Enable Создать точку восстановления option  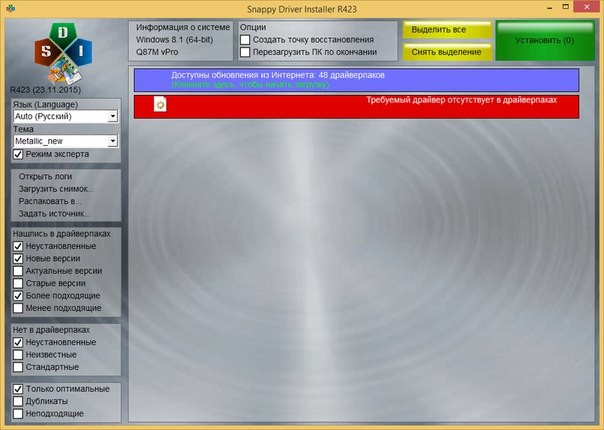tap(245, 40)
